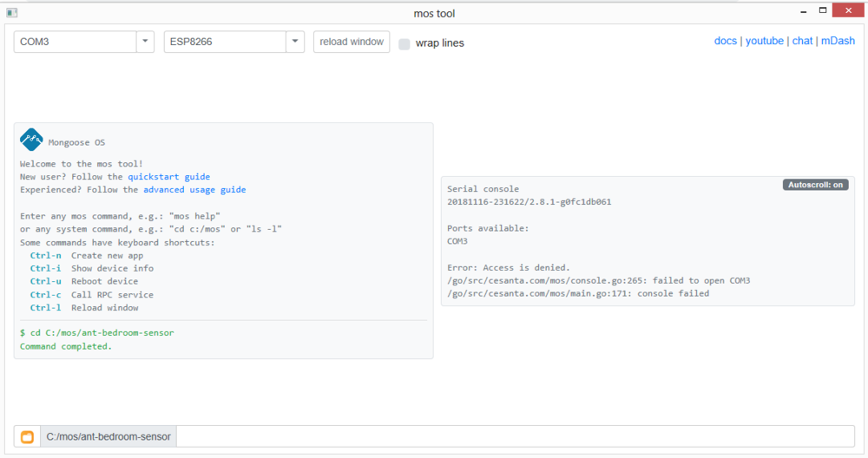868x458 pixels.
Task: Open the docs link
Action: (725, 41)
